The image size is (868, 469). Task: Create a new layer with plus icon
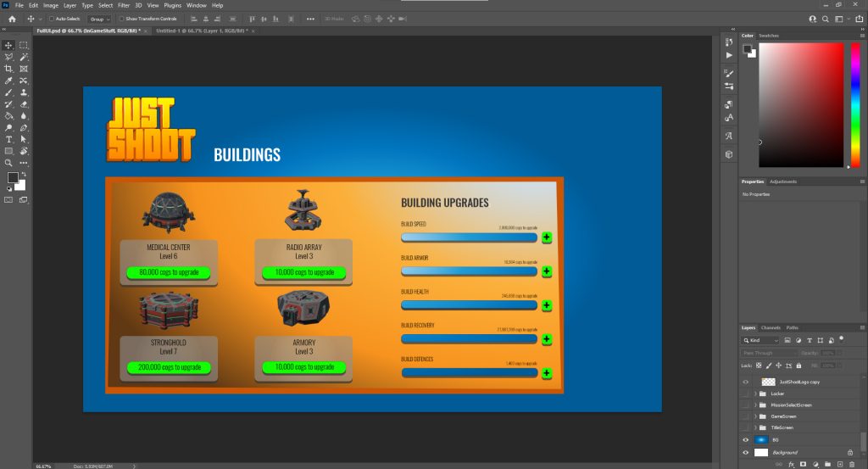[839, 464]
